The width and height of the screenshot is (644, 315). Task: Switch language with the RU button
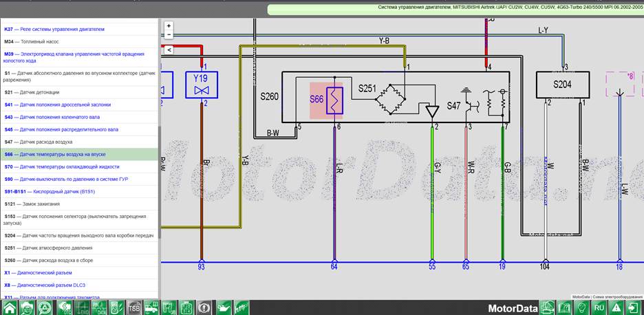pos(599,307)
